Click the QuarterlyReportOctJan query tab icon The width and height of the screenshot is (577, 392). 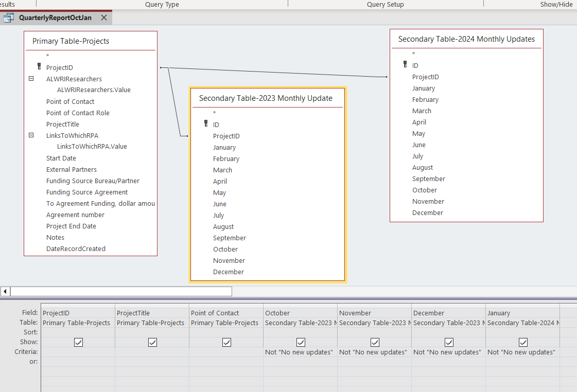pyautogui.click(x=8, y=17)
